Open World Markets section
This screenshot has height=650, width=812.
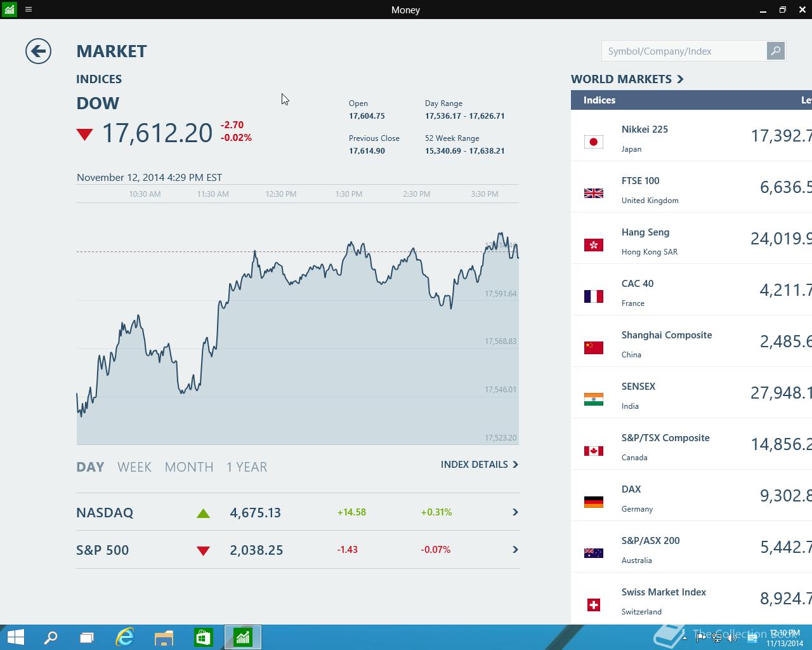tap(627, 79)
